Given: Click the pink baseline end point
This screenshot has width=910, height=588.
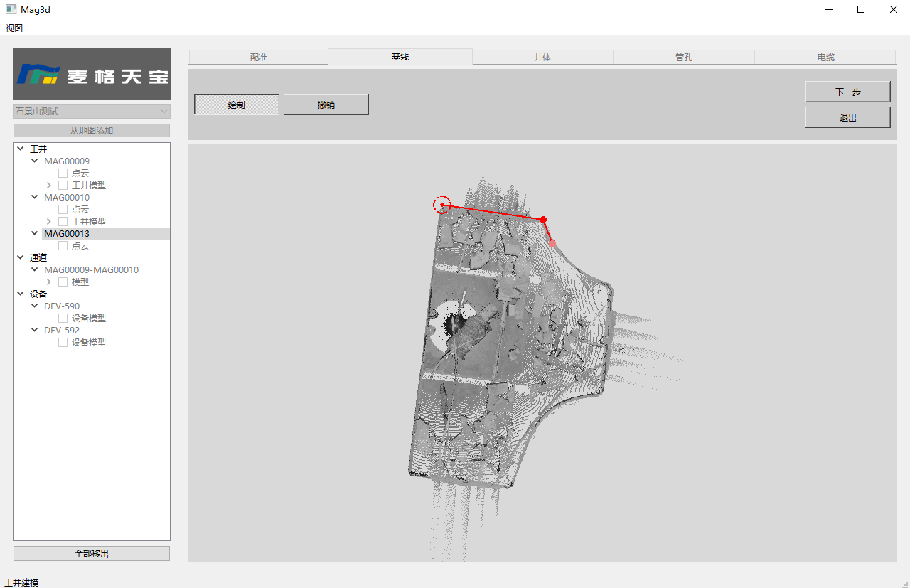Looking at the screenshot, I should pos(552,243).
